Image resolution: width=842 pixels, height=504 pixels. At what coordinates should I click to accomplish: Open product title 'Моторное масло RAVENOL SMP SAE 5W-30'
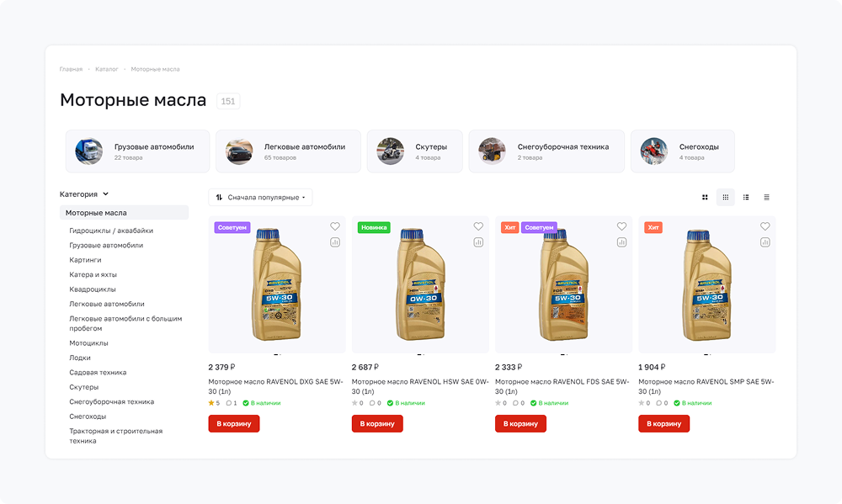706,386
